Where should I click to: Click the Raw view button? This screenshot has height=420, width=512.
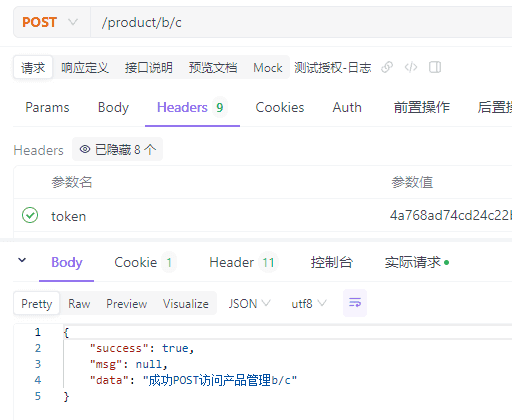point(79,304)
